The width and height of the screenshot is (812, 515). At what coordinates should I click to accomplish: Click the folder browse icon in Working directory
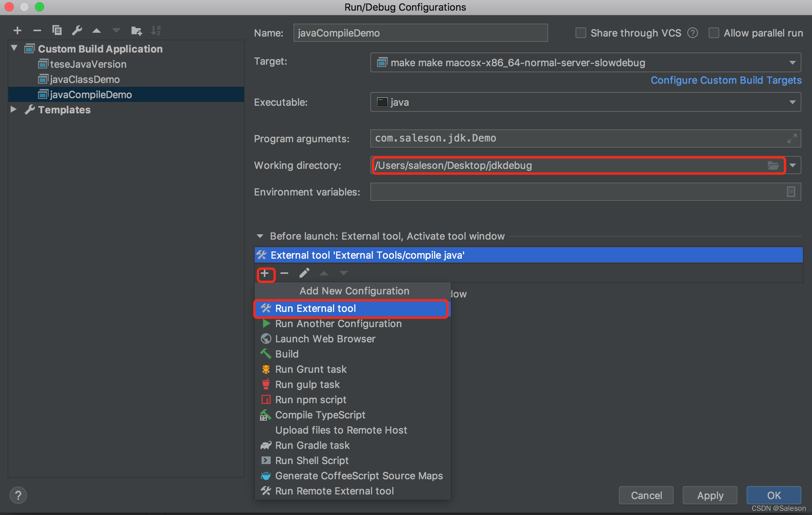tap(773, 165)
